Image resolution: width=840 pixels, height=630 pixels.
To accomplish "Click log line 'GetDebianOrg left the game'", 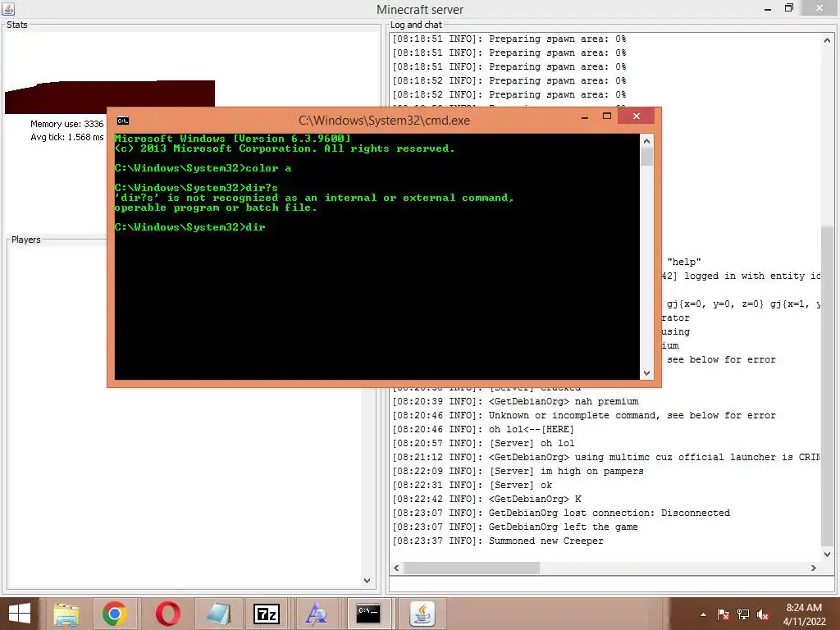I will [515, 527].
